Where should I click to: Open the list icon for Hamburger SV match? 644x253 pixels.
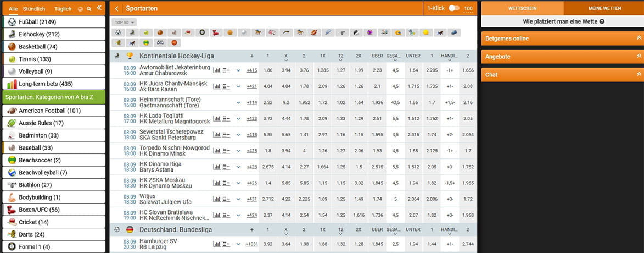226,244
